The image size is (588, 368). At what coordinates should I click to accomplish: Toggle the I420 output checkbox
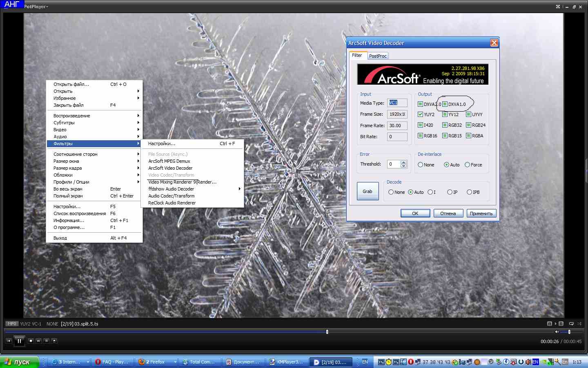point(420,125)
